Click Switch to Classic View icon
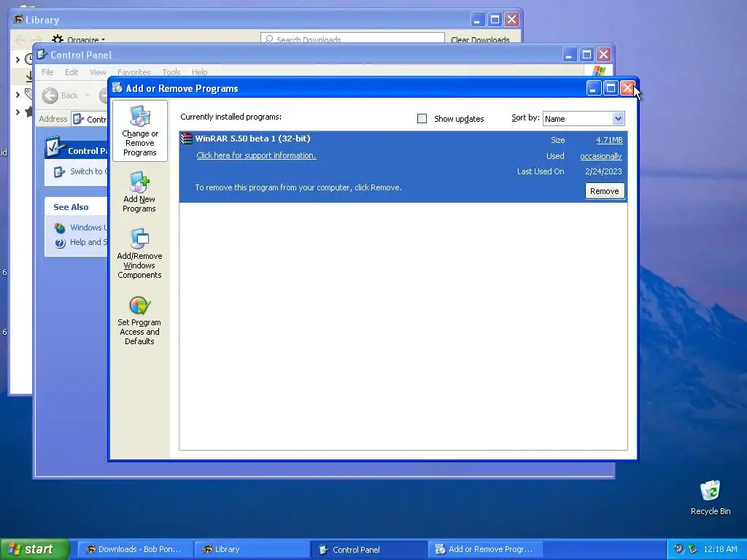 click(59, 171)
